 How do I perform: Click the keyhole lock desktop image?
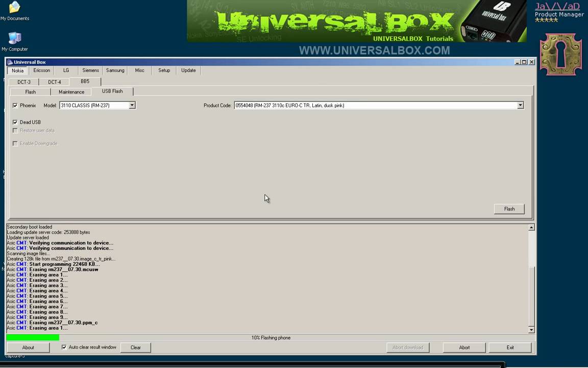[560, 54]
